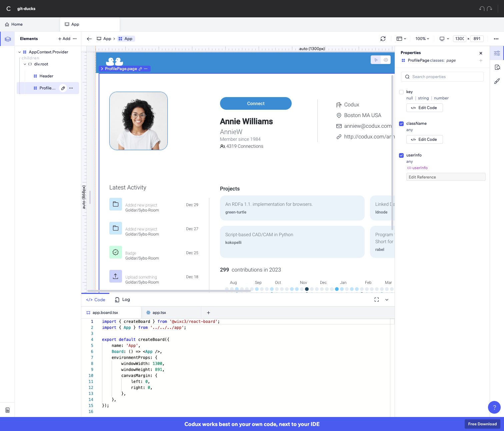Screen dimensions: 504x431
Task: Uncheck the userInfo property checkbox
Action: [x=401, y=155]
